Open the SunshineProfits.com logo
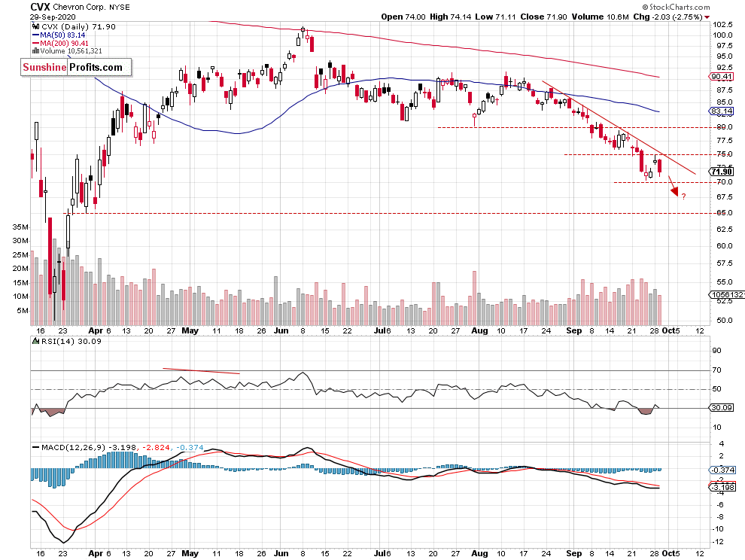 [76, 67]
